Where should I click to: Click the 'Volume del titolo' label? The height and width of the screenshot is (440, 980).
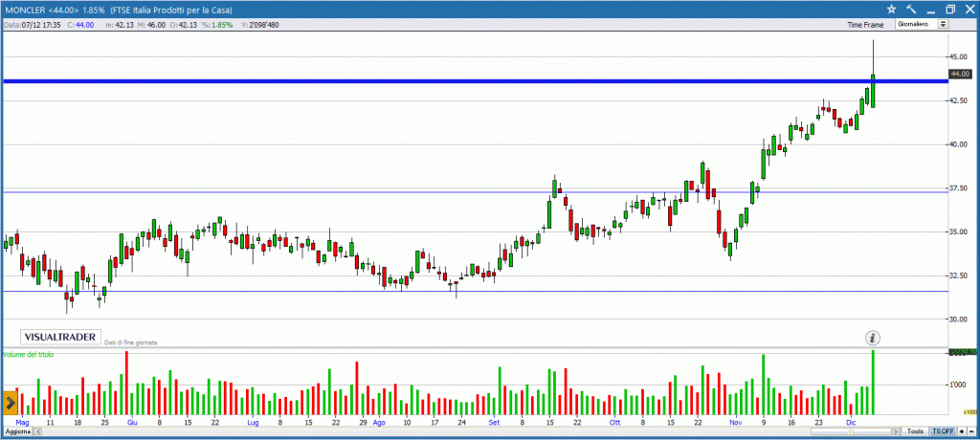(x=28, y=354)
